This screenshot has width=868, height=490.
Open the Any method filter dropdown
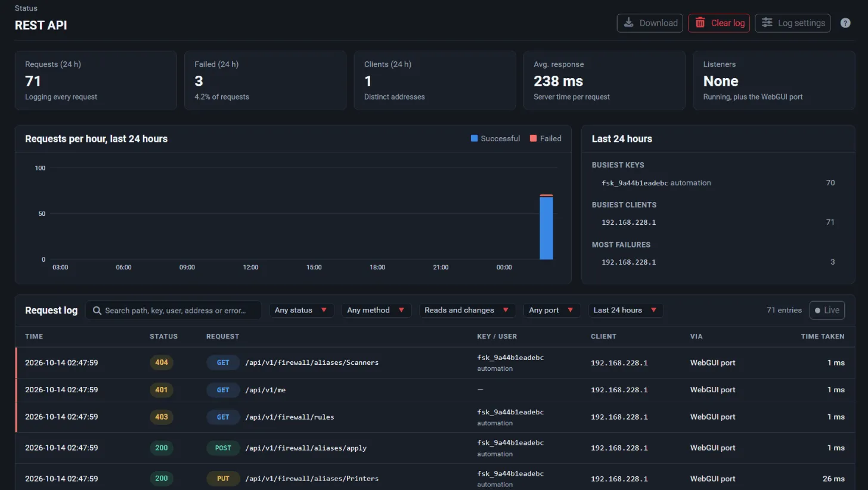[376, 310]
